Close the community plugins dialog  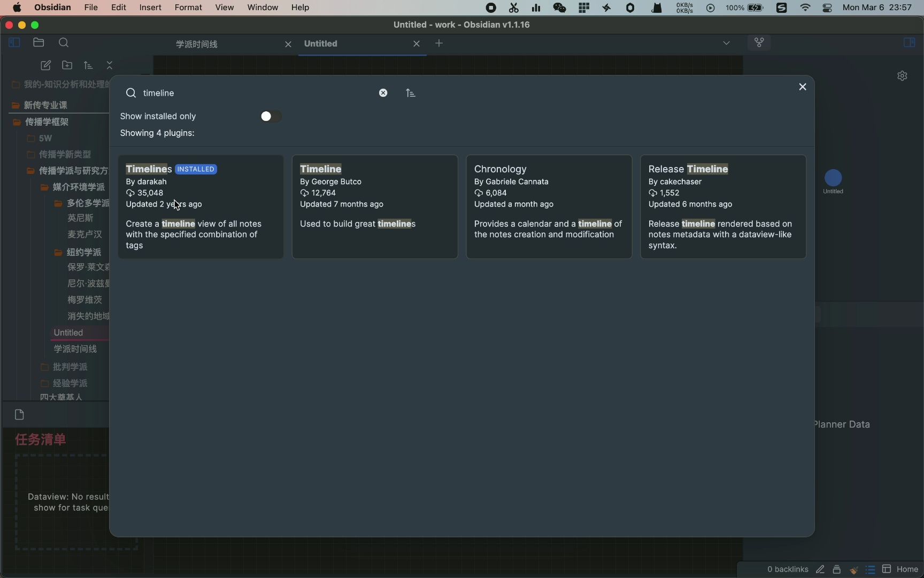[x=803, y=87]
